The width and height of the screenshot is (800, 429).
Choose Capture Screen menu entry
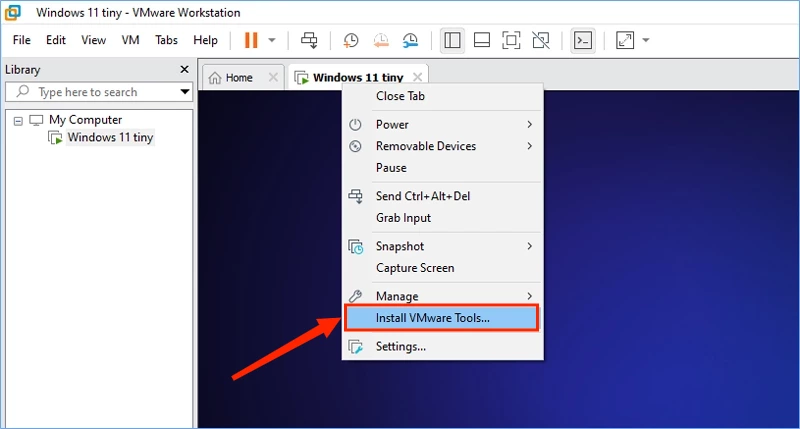coord(442,268)
